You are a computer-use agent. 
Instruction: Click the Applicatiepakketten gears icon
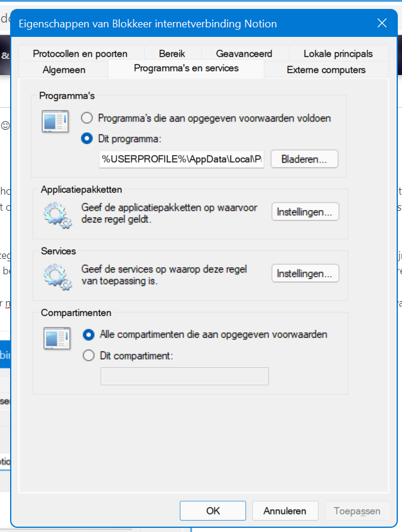57,215
